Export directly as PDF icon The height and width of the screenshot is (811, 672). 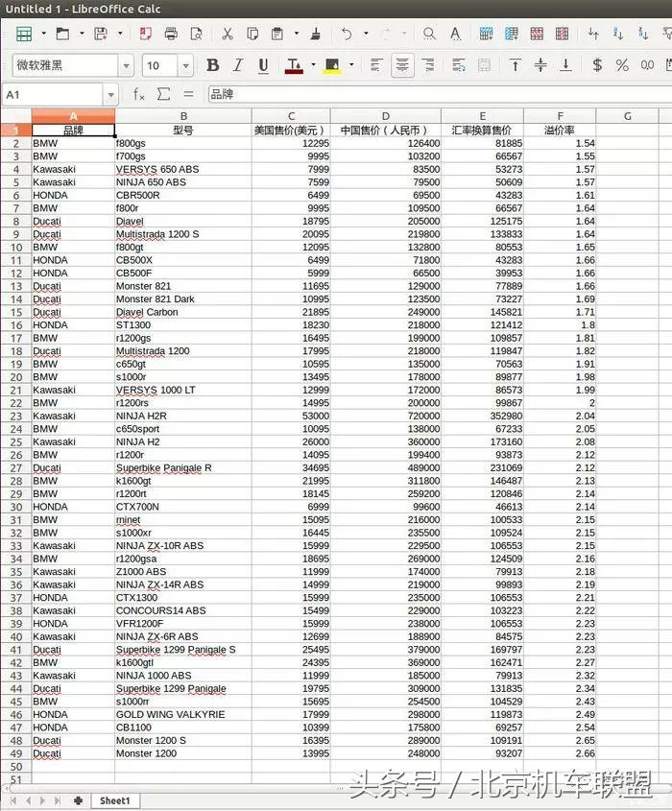pos(145,35)
